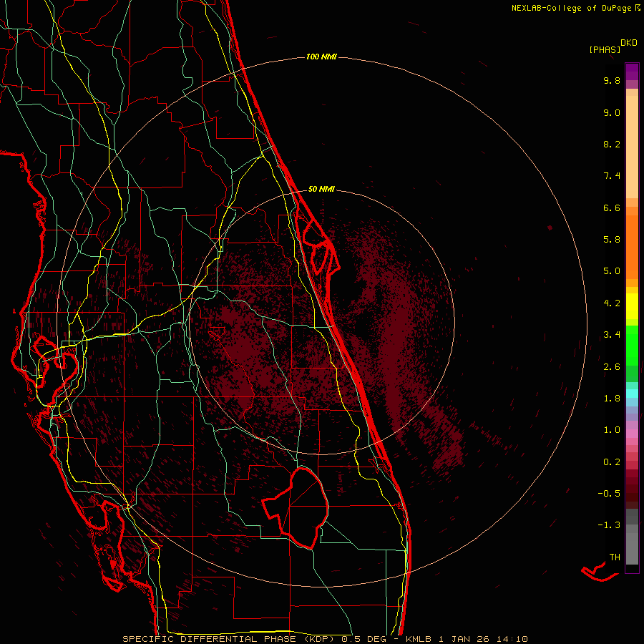The height and width of the screenshot is (644, 644).
Task: Click the cyan segment of the color bar
Action: [632, 393]
